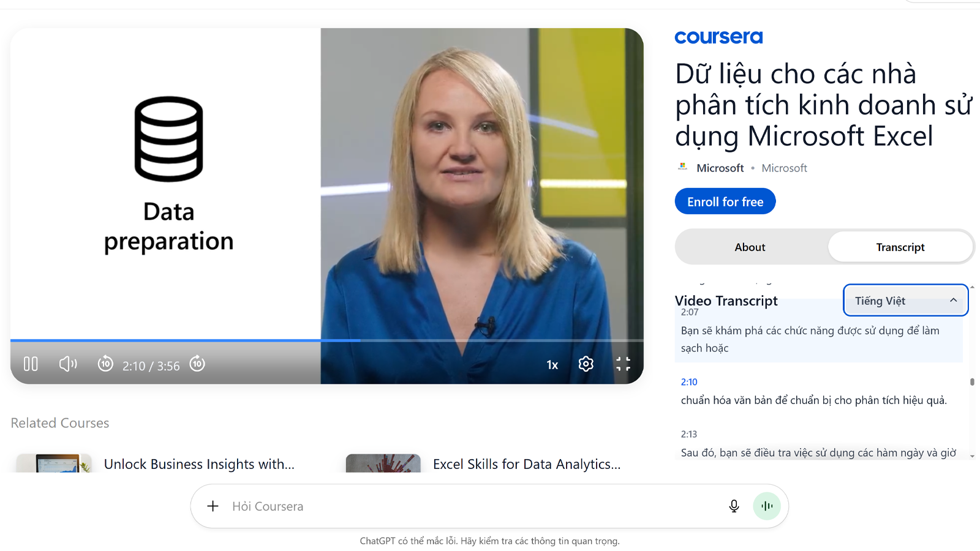Pause the video with the pause icon
This screenshot has height=551, width=980.
[31, 364]
